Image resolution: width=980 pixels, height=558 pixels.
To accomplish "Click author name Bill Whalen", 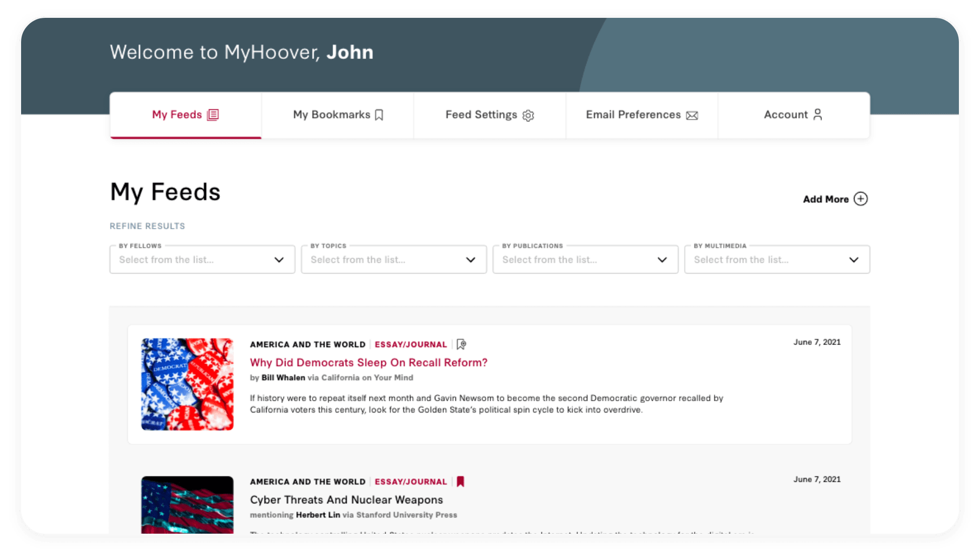I will (x=283, y=377).
